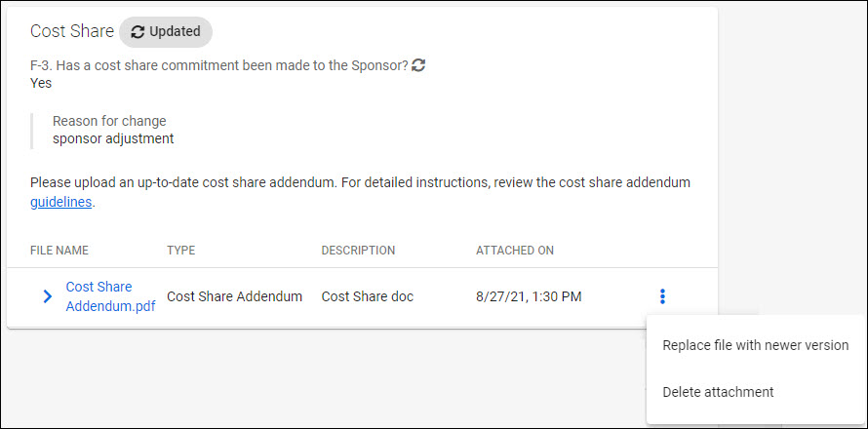This screenshot has width=868, height=429.
Task: Click the Cost Share Addendum type cell
Action: click(234, 296)
